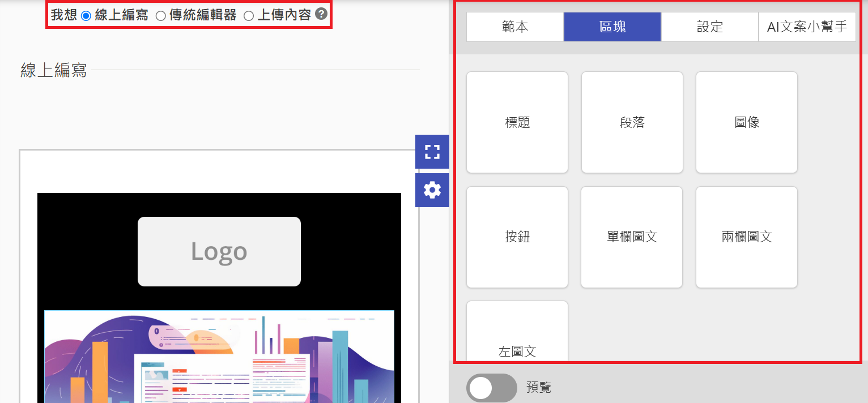
Task: Insert a 按鈕 block
Action: point(517,237)
